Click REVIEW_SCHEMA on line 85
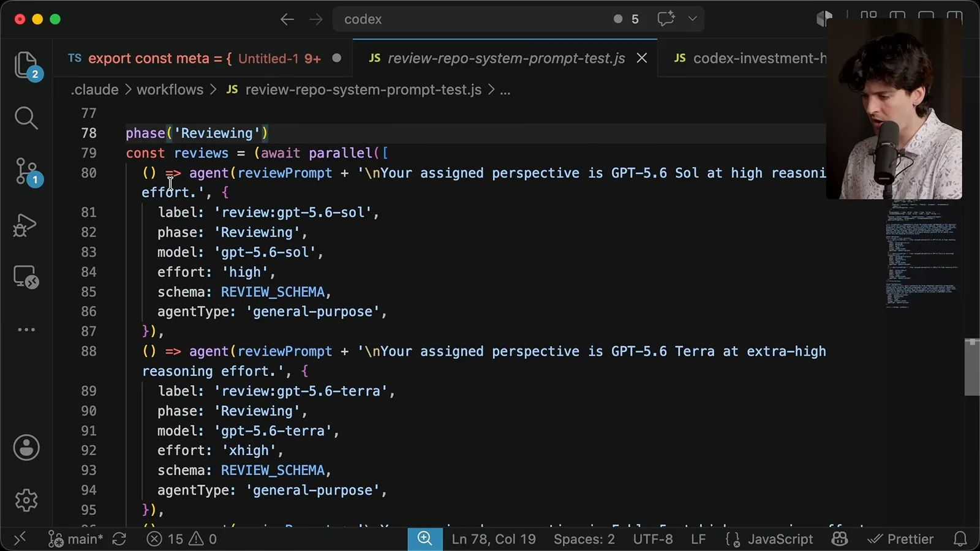Screen dimensions: 980x551 coord(273,292)
